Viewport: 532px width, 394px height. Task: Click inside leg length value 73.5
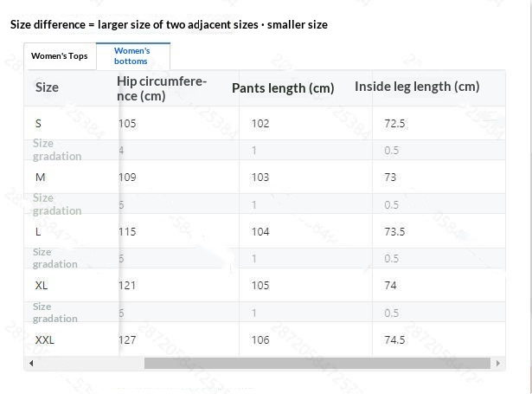(x=394, y=232)
